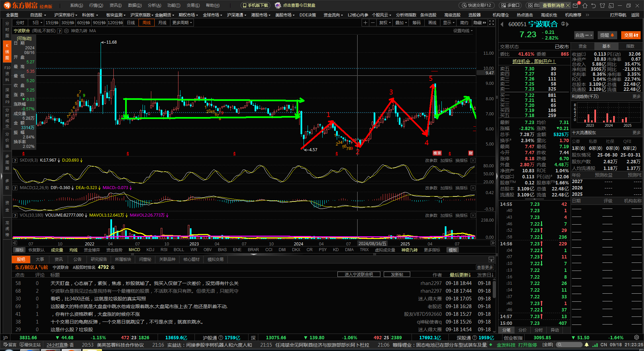The image size is (644, 351).
Task: Click 多窗口 button
Action: pyautogui.click(x=510, y=5)
